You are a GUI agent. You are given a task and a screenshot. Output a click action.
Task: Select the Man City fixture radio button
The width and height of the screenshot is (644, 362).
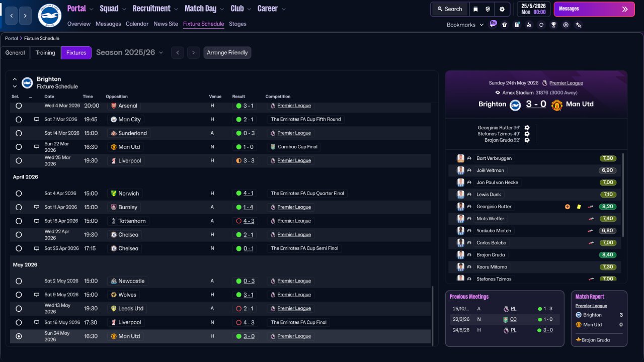tap(19, 120)
